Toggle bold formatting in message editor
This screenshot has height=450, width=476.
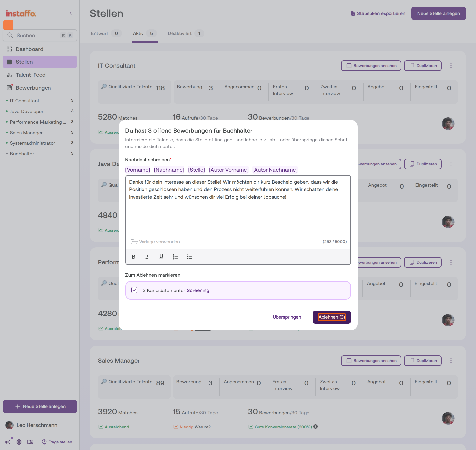pos(134,257)
